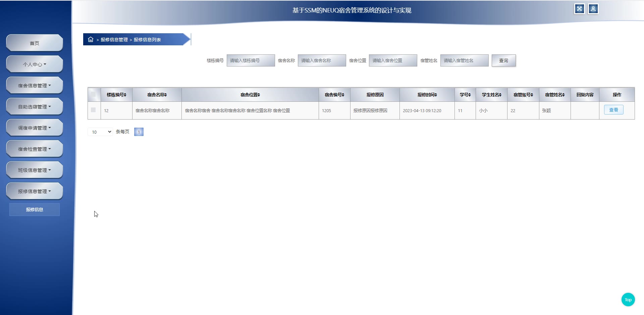This screenshot has width=644, height=315.
Task: Sort by 学号 column header
Action: (465, 95)
